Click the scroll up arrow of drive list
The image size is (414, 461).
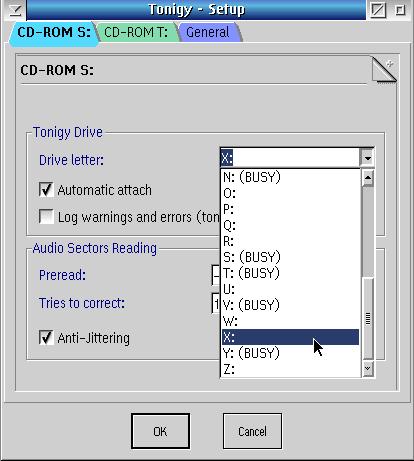[x=368, y=178]
